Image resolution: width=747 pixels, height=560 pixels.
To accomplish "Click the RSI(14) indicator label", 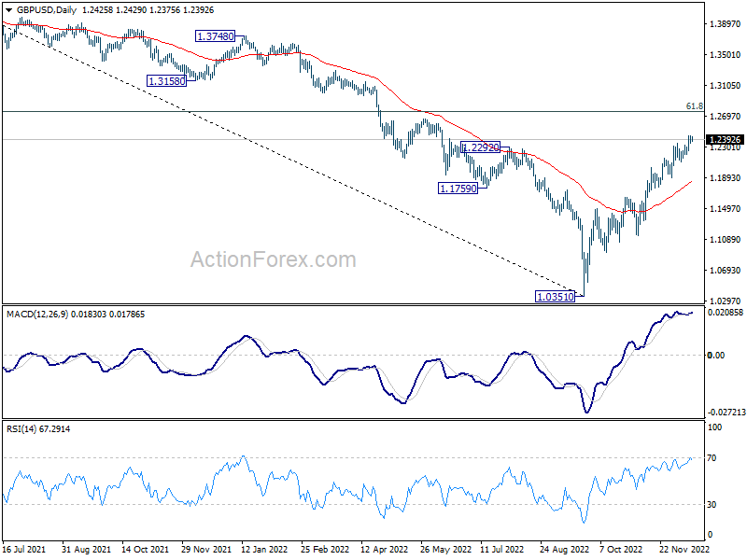I will pos(23,428).
